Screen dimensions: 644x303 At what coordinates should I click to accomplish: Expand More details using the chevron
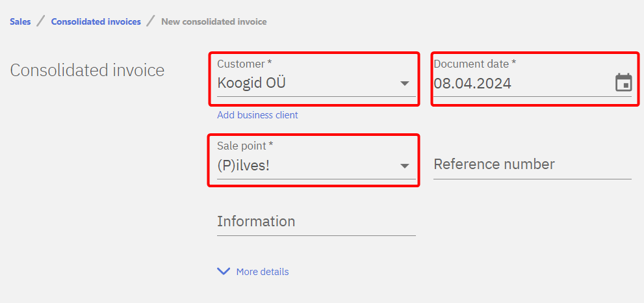[224, 272]
